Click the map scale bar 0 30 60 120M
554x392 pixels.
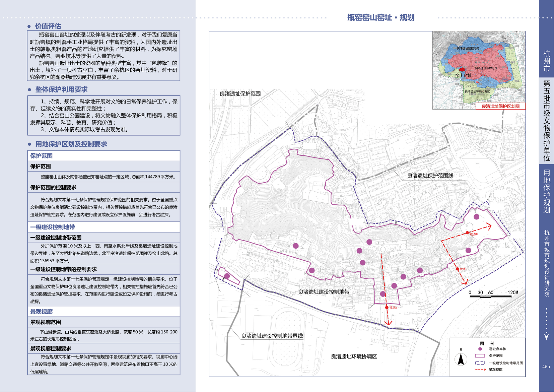point(493,294)
